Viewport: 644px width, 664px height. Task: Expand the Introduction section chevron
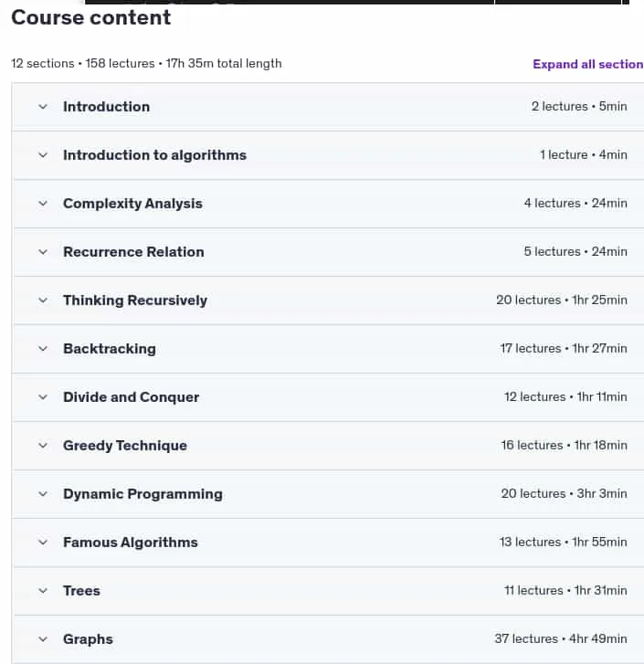tap(43, 107)
